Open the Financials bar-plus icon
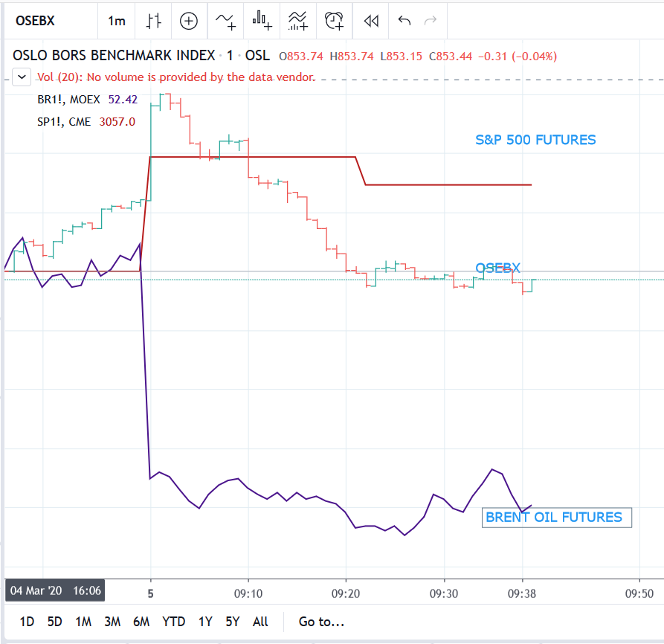This screenshot has width=664, height=644. pyautogui.click(x=262, y=21)
